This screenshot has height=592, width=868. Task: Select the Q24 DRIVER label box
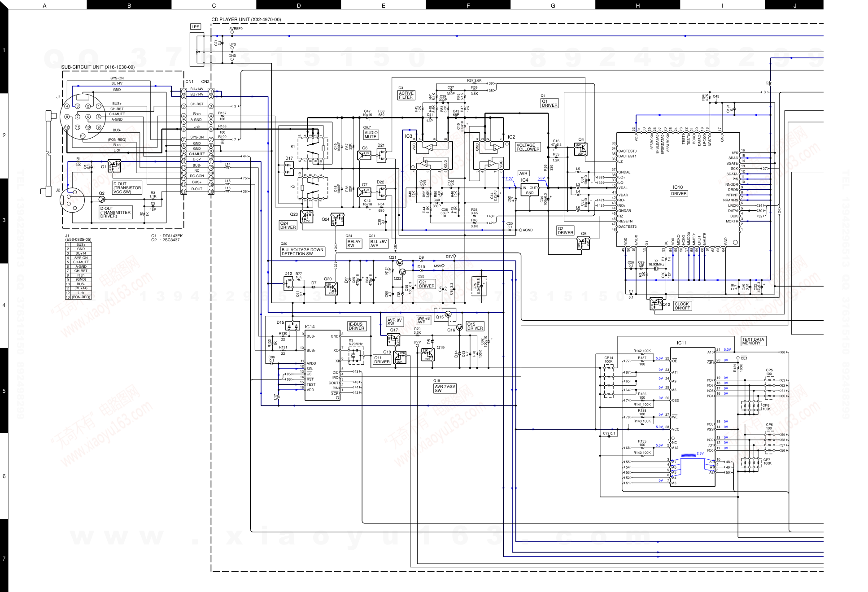(288, 225)
